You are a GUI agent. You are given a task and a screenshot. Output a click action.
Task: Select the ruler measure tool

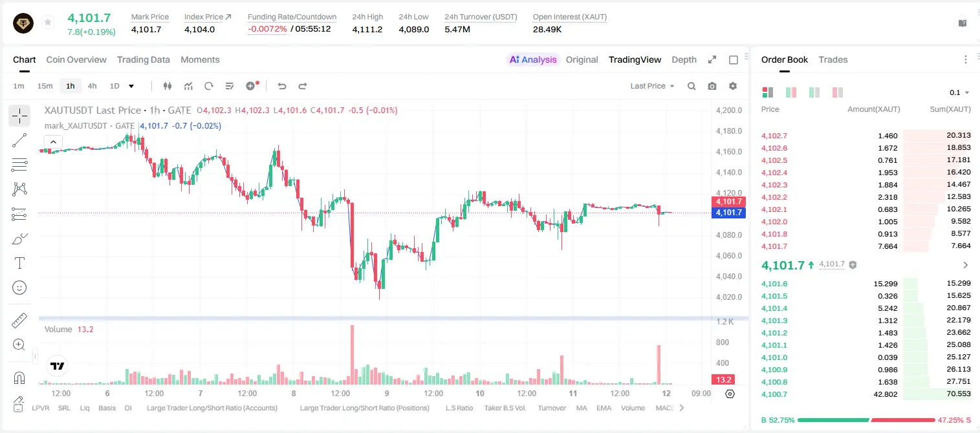pyautogui.click(x=19, y=321)
